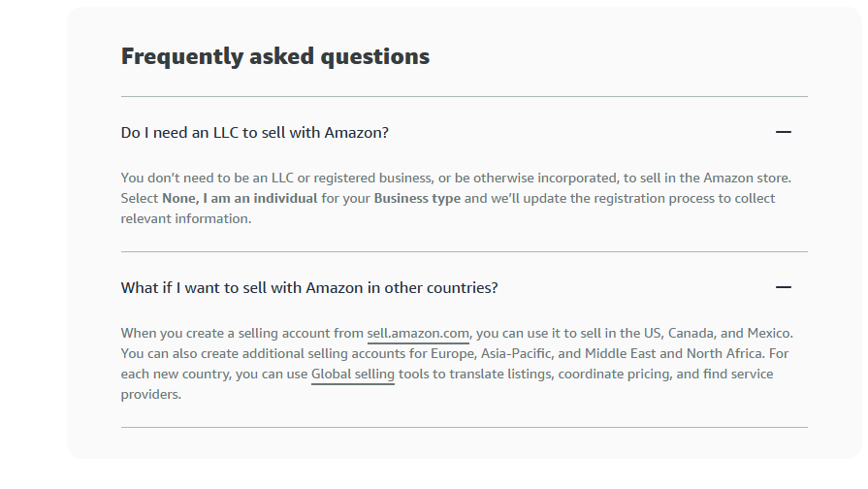Click the 'Frequently asked questions' heading
The height and width of the screenshot is (489, 868).
(275, 56)
